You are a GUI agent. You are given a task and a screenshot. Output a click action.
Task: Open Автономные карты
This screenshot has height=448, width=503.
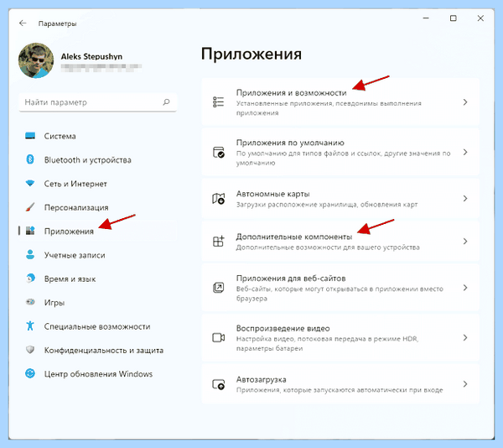340,199
